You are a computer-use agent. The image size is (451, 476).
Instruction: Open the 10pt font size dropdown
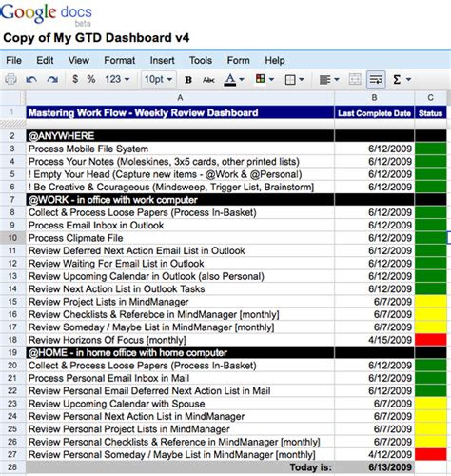coord(158,79)
